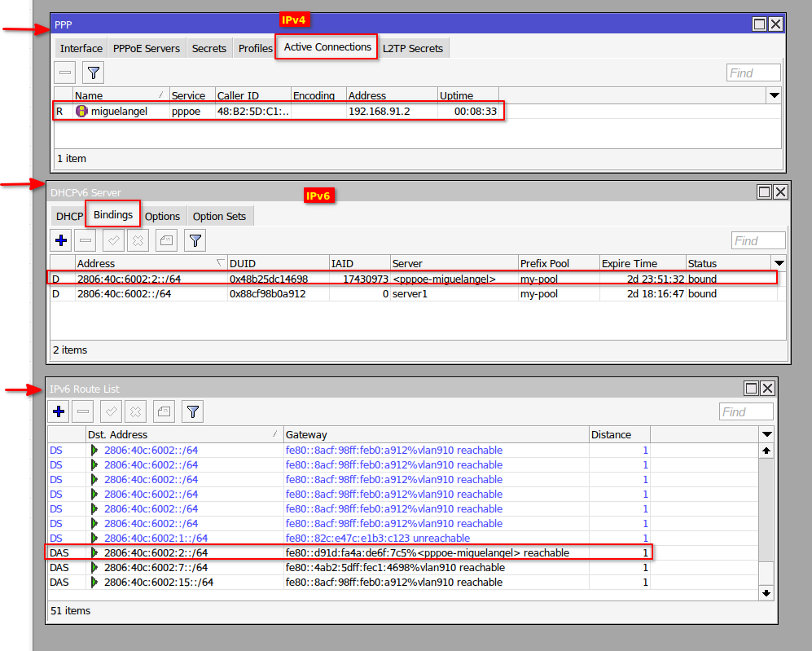Select the Bindings tab
Screen dimensions: 812x651
(113, 214)
